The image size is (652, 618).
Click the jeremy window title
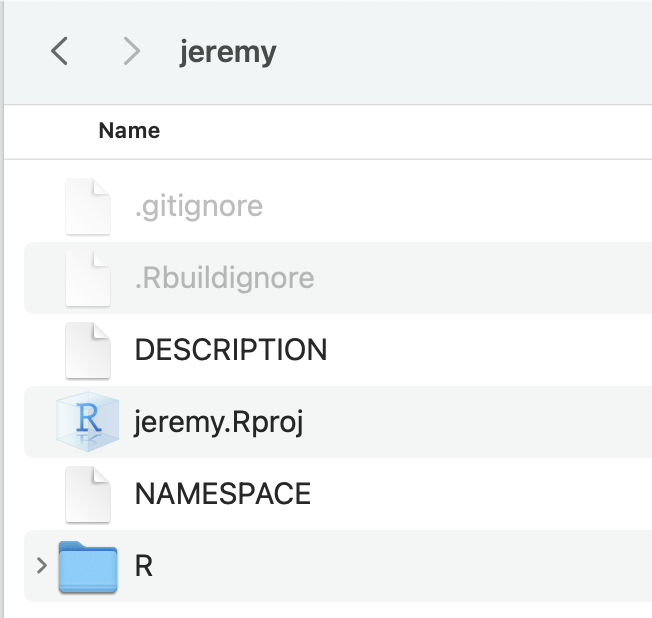point(228,51)
